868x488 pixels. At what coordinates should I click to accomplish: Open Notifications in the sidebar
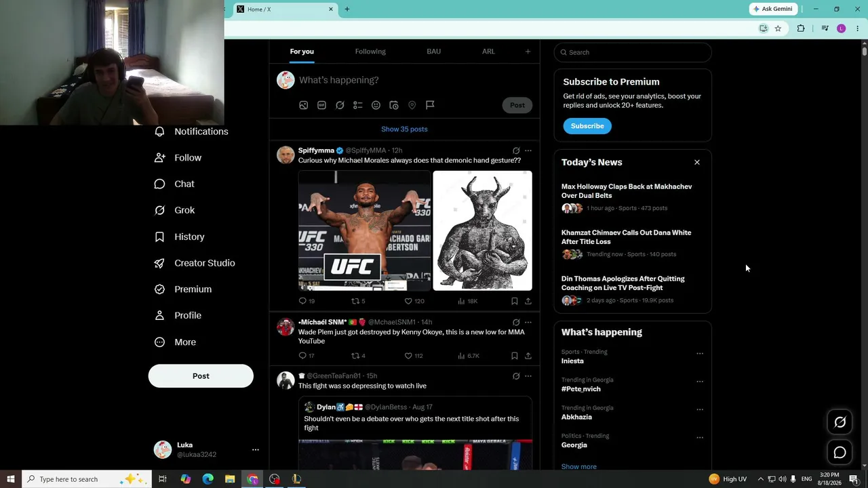[x=191, y=131]
